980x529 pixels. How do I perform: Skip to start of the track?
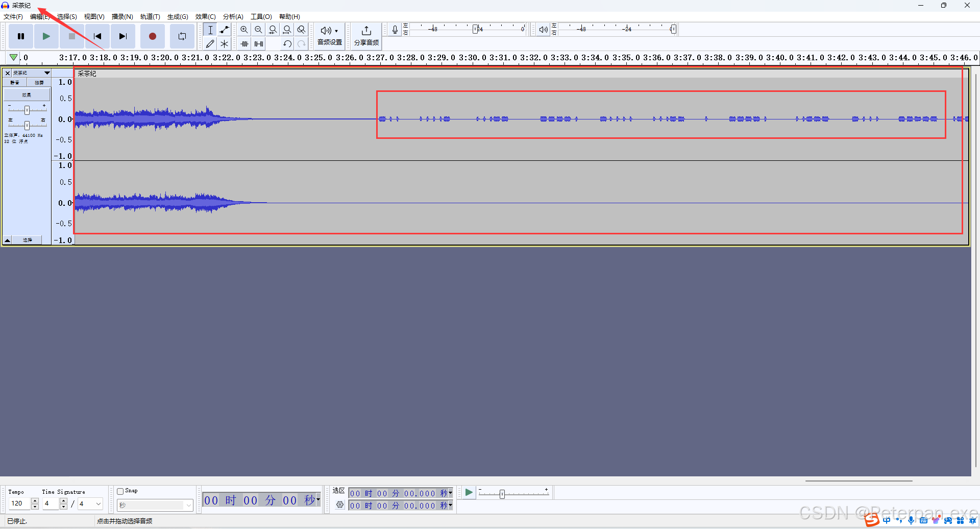(x=97, y=36)
